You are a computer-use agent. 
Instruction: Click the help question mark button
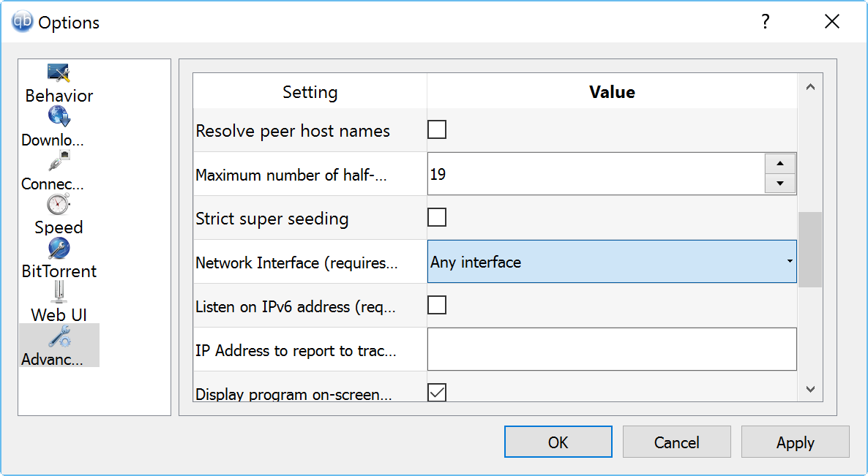(x=765, y=21)
